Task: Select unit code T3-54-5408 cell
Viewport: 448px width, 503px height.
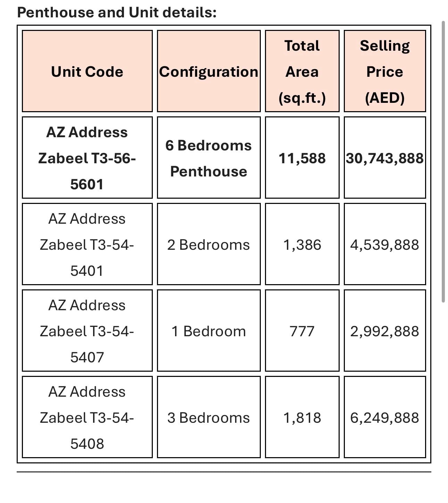Action: click(x=87, y=417)
